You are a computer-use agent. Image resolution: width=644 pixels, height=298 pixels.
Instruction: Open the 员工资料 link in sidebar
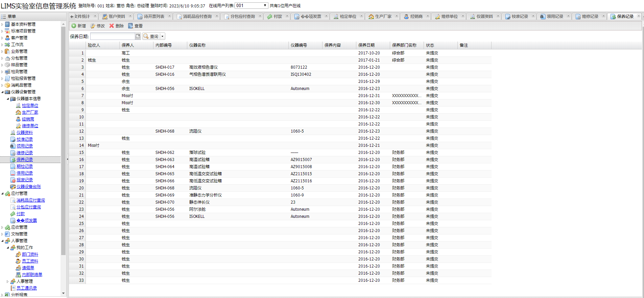click(30, 261)
